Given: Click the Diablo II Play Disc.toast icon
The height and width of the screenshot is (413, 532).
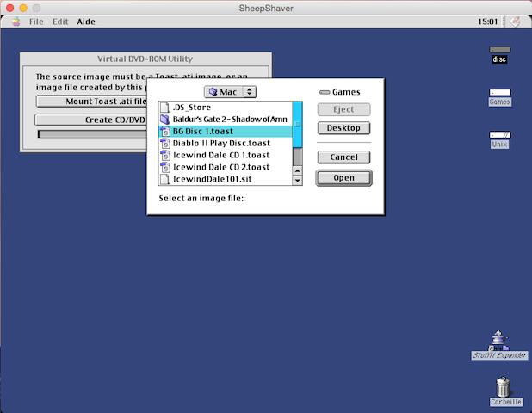Looking at the screenshot, I should pos(165,143).
